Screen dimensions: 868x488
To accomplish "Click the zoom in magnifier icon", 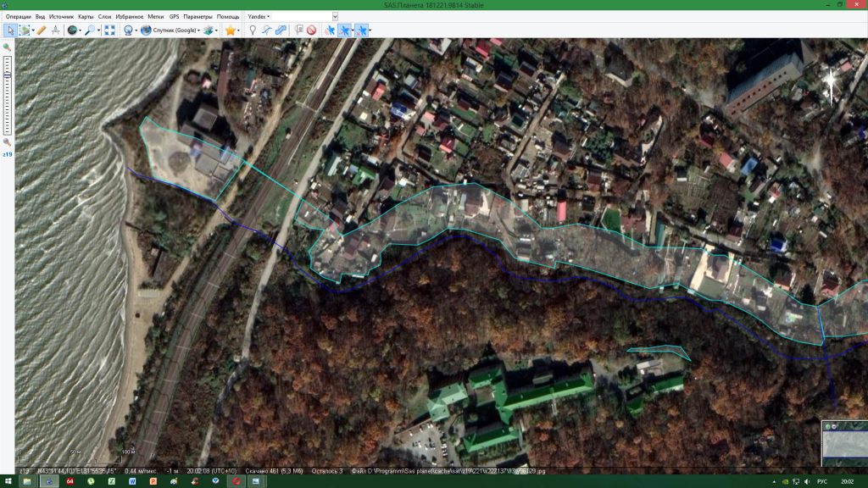I will click(x=8, y=47).
